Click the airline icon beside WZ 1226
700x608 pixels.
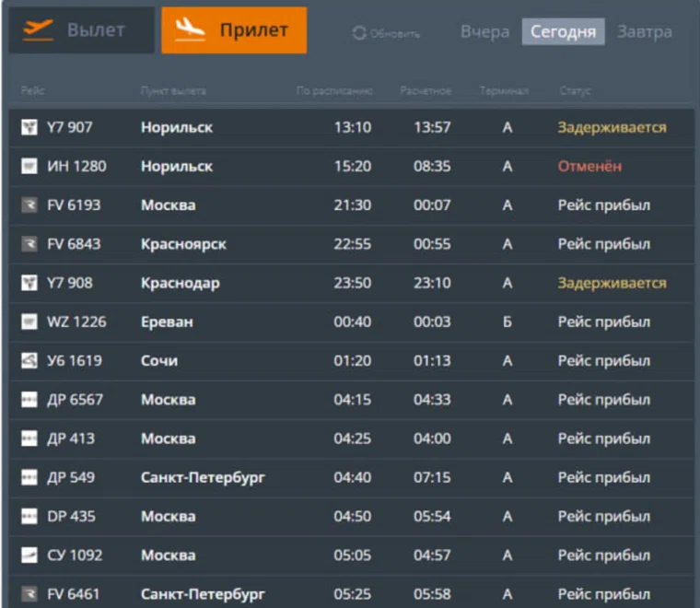29,322
